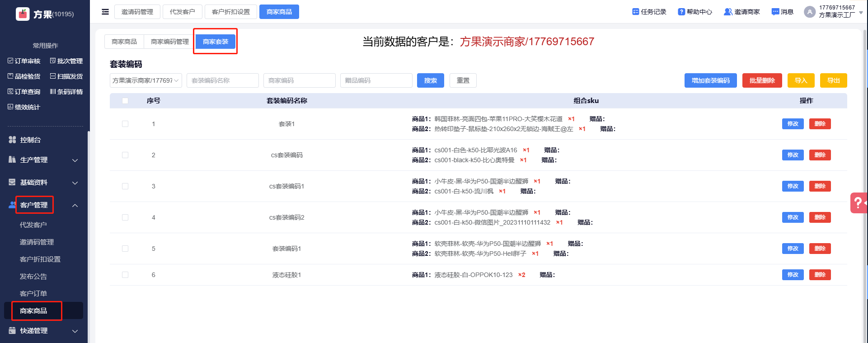Open the 客户折扣设置 top tab
This screenshot has height=343, width=868.
click(x=230, y=12)
